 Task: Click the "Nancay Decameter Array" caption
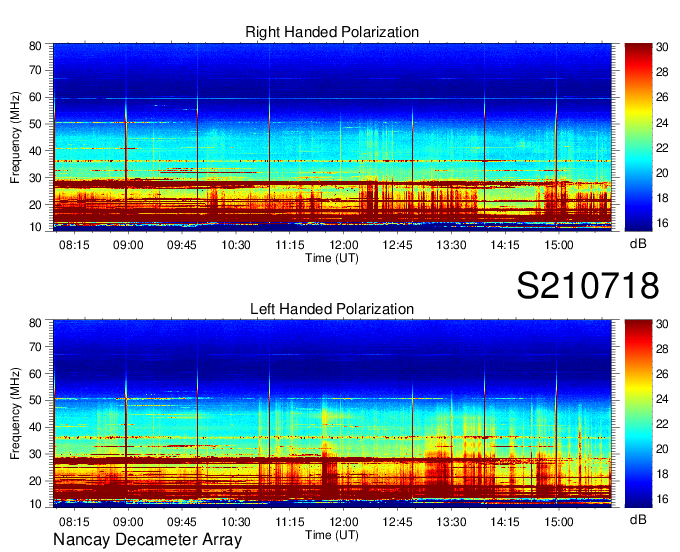click(x=147, y=540)
